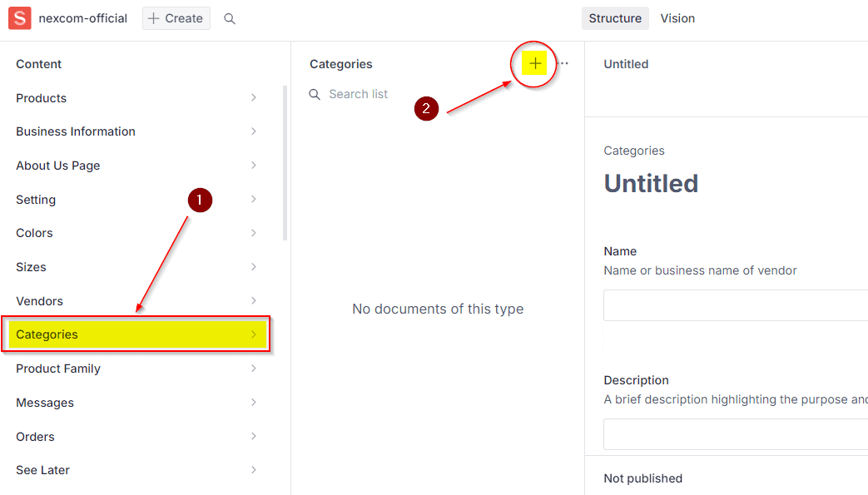Open the Categories pane options menu
868x495 pixels.
coord(563,64)
